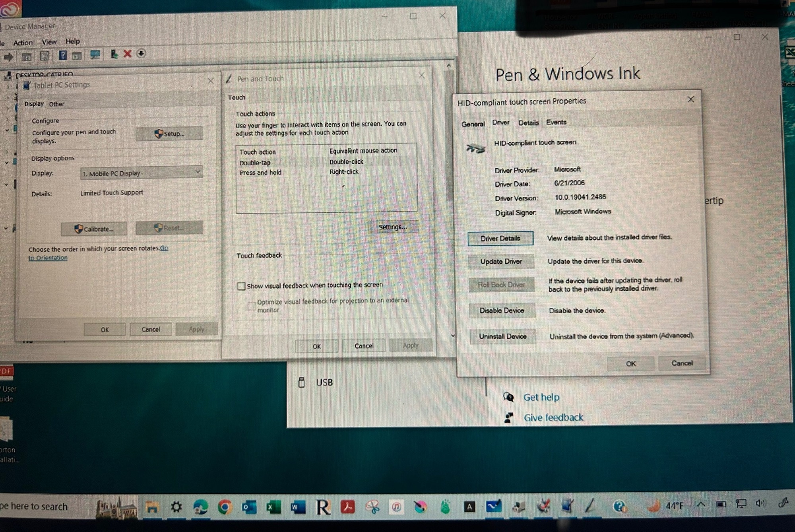This screenshot has height=532, width=795.
Task: Open Excel from the taskbar
Action: [273, 507]
